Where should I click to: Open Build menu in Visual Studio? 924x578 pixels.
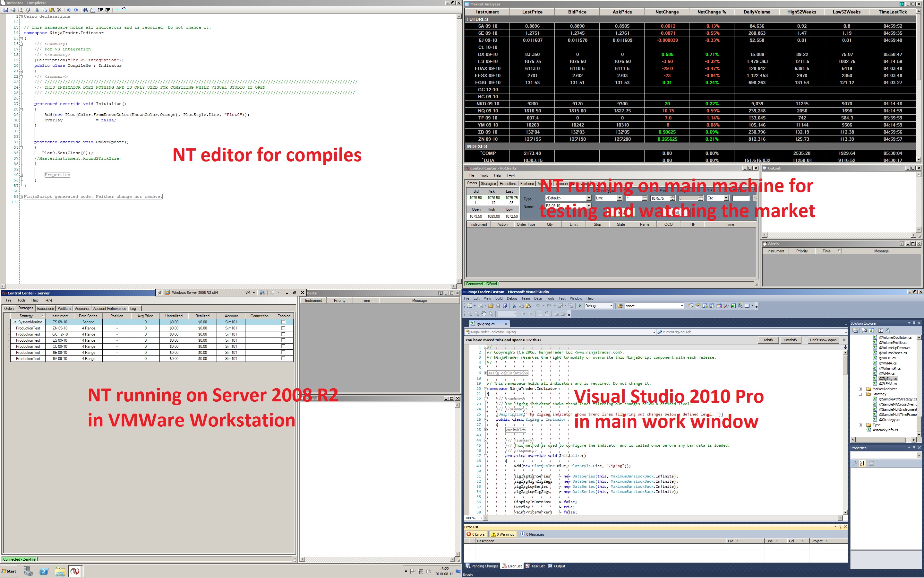point(499,299)
